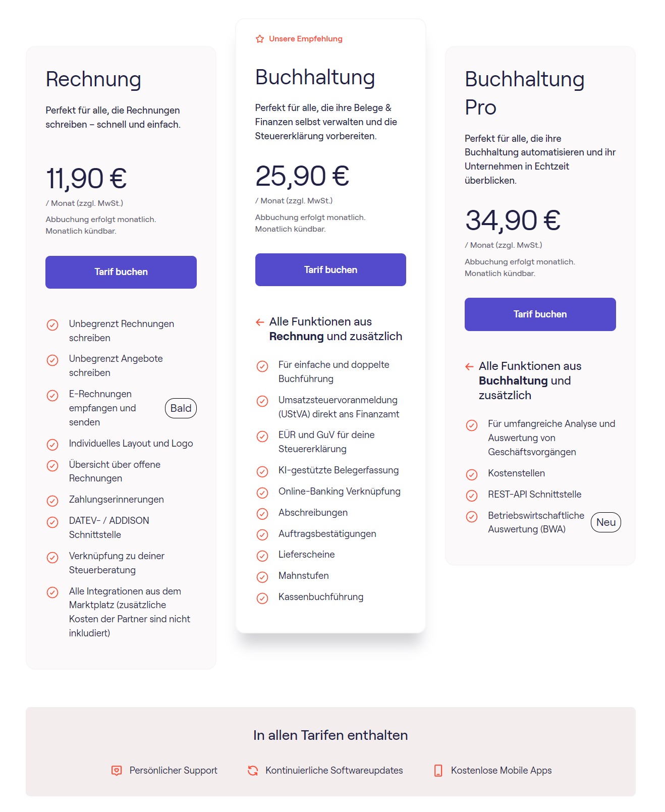Click the checkmark beside Kostenstellen
665x812 pixels.
pyautogui.click(x=472, y=474)
